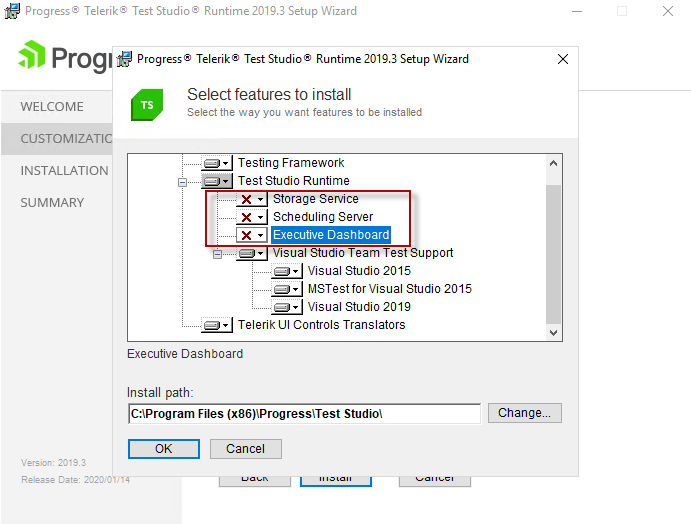Image resolution: width=691 pixels, height=524 pixels.
Task: Click the feature tree scrollbar down arrow
Action: pos(554,333)
